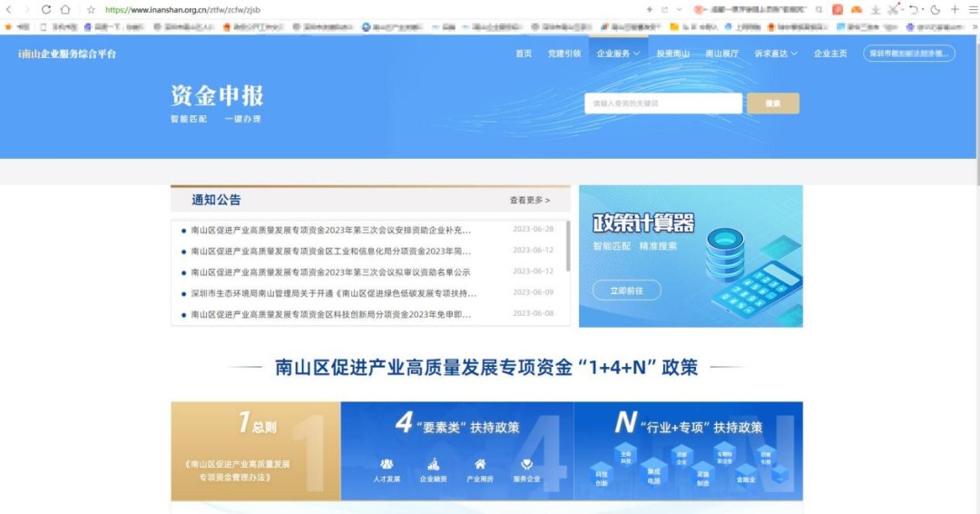Image resolution: width=980 pixels, height=514 pixels.
Task: Click the address bar URL
Action: (x=182, y=9)
